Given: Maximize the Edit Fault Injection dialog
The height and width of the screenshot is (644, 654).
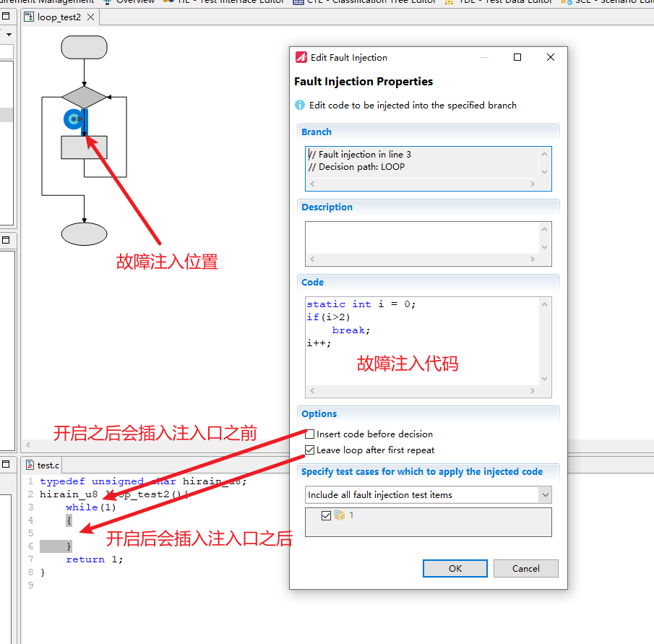Looking at the screenshot, I should click(x=517, y=57).
